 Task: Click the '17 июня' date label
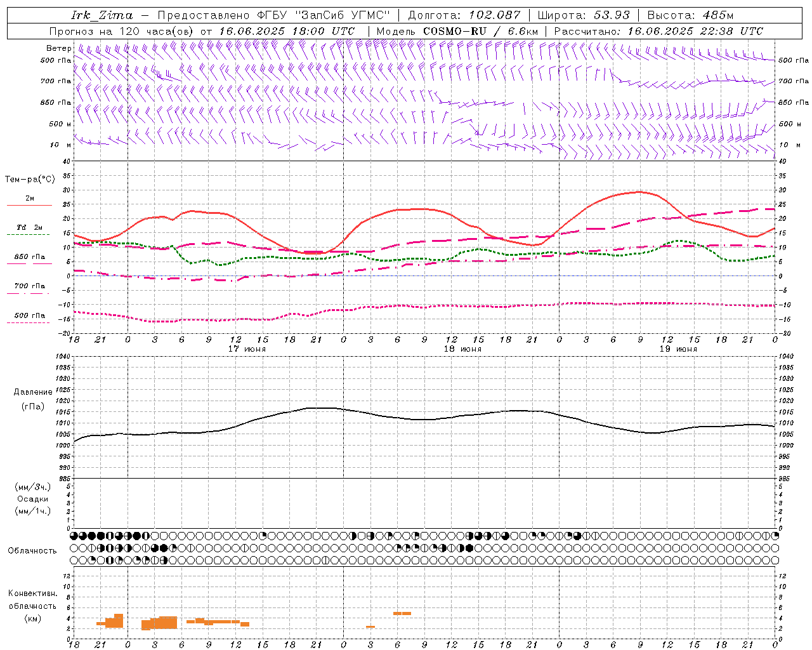coord(247,349)
